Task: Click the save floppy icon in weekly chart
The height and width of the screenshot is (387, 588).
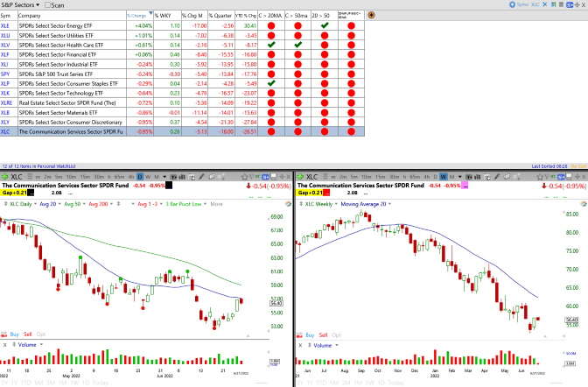Action: [570, 177]
